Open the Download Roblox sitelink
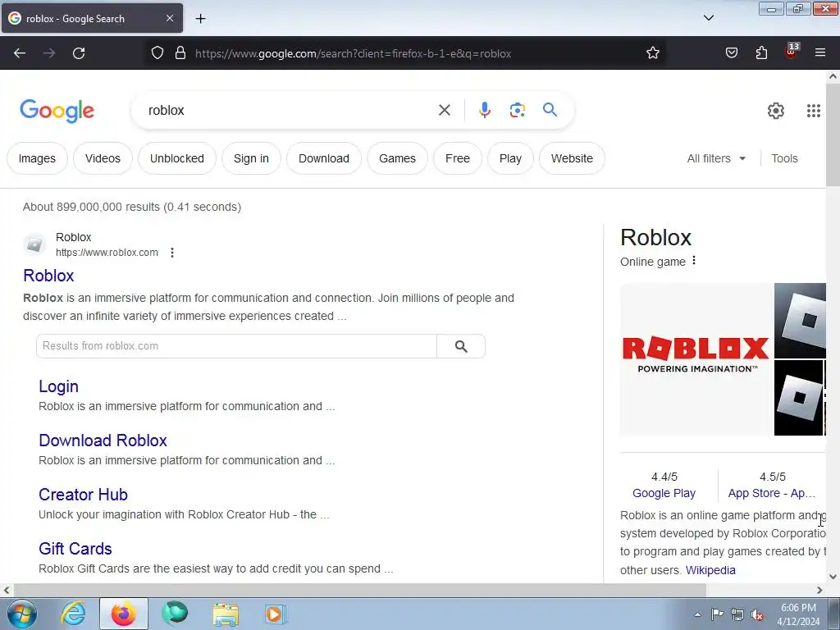The width and height of the screenshot is (840, 630). 103,441
